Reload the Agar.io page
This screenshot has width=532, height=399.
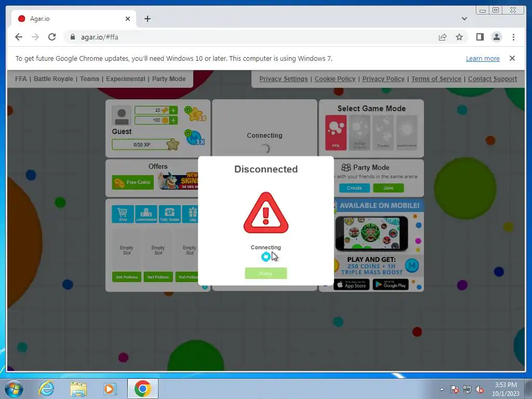click(52, 37)
